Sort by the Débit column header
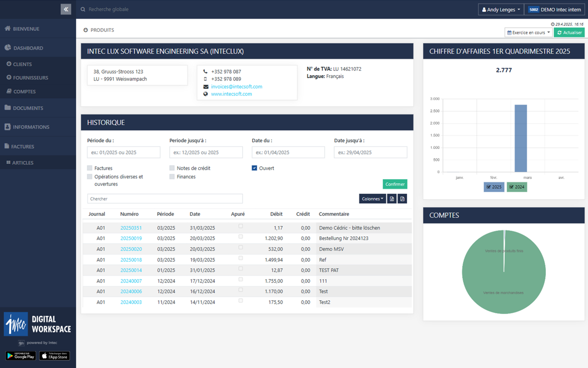Viewport: 588px width, 368px height. [x=276, y=214]
